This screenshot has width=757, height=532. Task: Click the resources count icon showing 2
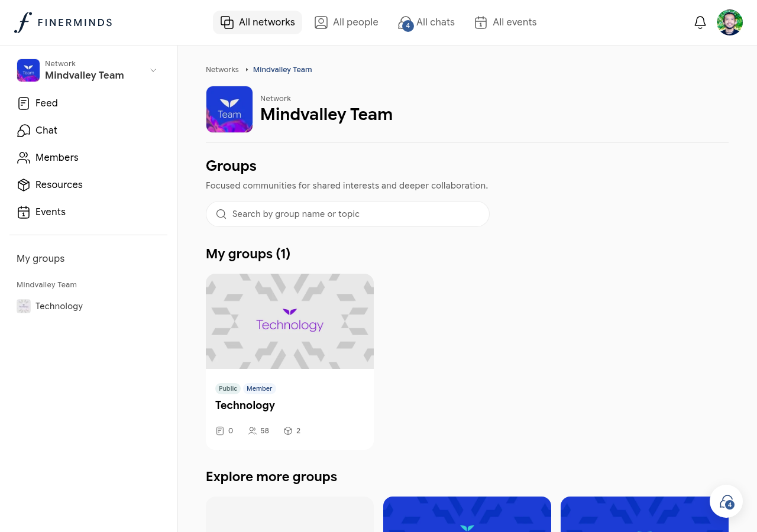pyautogui.click(x=288, y=431)
